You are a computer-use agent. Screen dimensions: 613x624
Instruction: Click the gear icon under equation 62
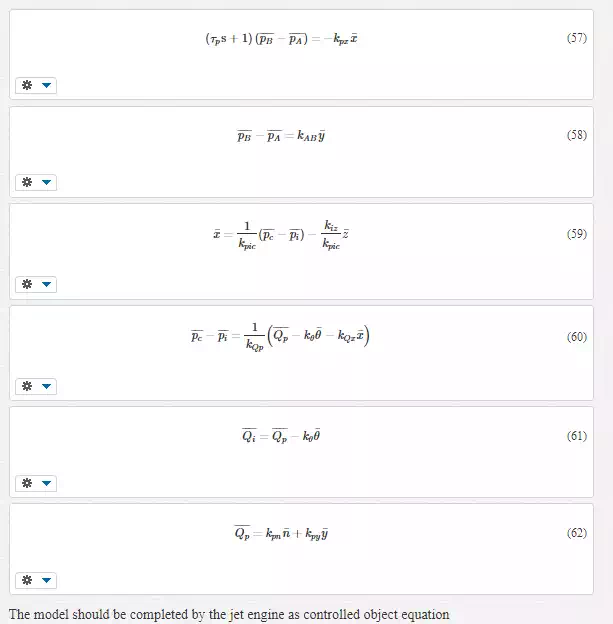[x=27, y=580]
